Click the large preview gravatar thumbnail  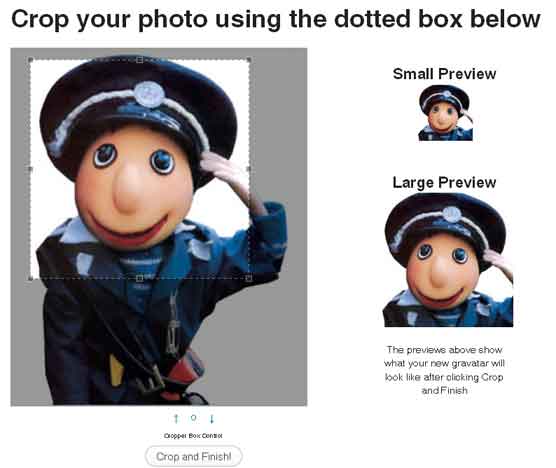coord(448,261)
